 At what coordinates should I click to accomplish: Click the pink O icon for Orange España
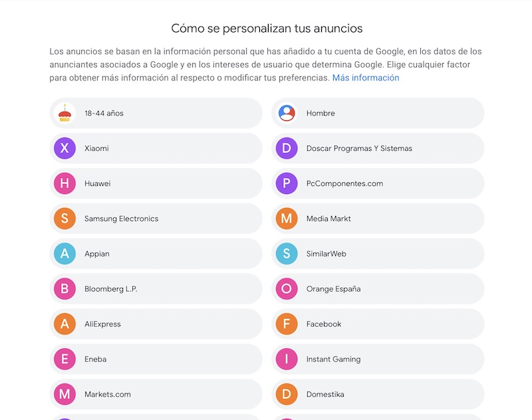(x=287, y=289)
